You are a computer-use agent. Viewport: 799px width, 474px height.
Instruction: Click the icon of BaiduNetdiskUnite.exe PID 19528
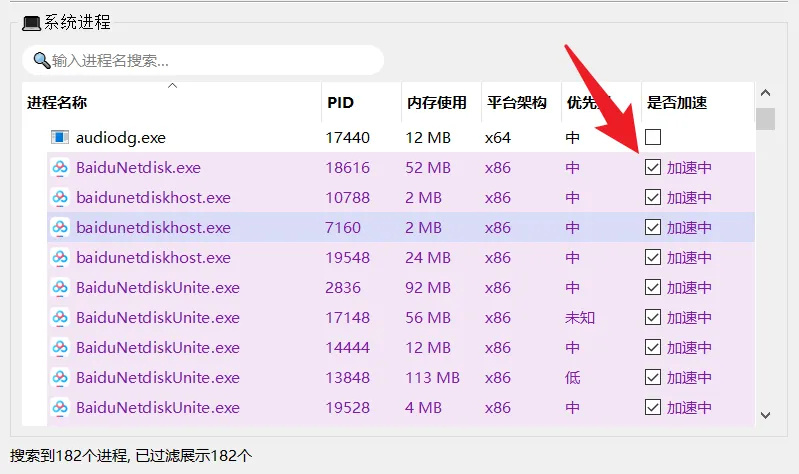click(60, 408)
